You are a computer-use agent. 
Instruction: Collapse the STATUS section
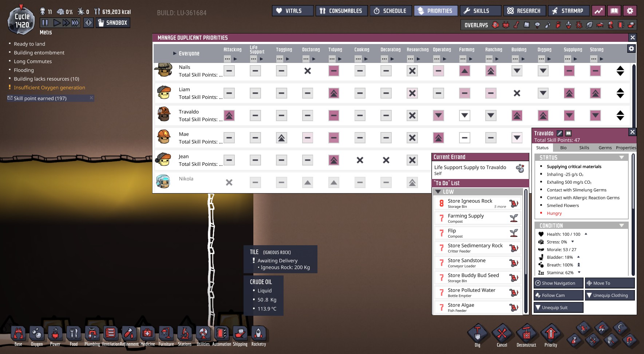(x=621, y=158)
